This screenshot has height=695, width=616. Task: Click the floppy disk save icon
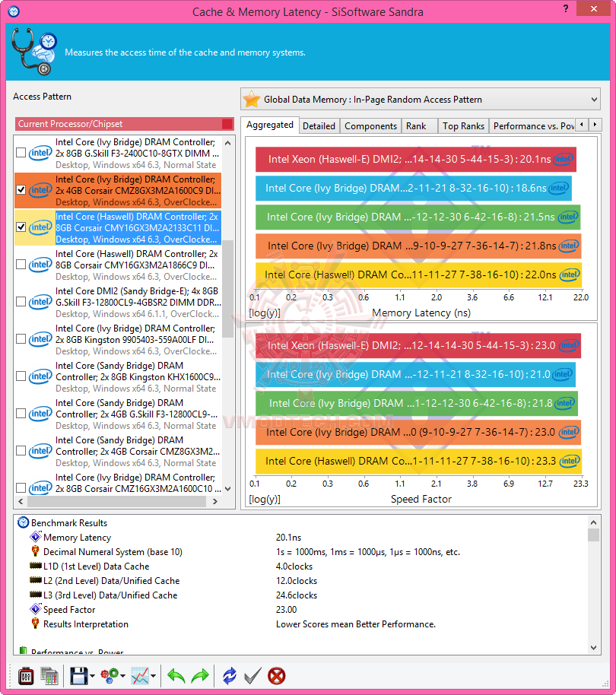click(79, 677)
